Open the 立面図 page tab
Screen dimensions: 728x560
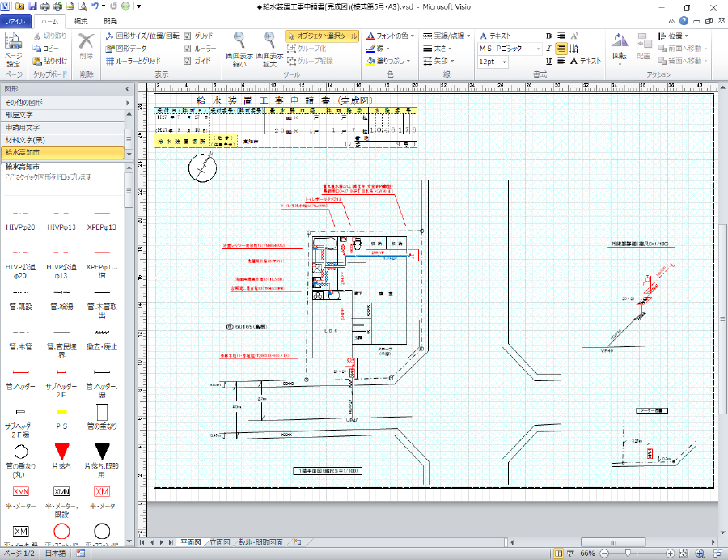220,541
